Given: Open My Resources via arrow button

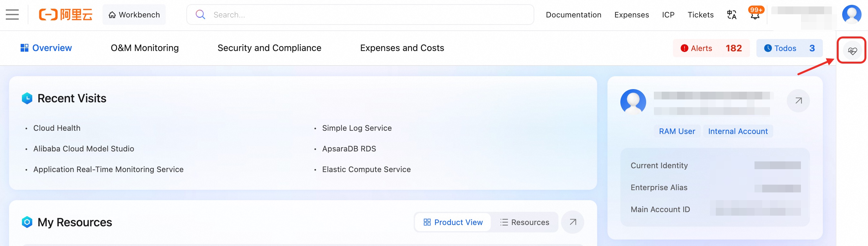Looking at the screenshot, I should [572, 222].
